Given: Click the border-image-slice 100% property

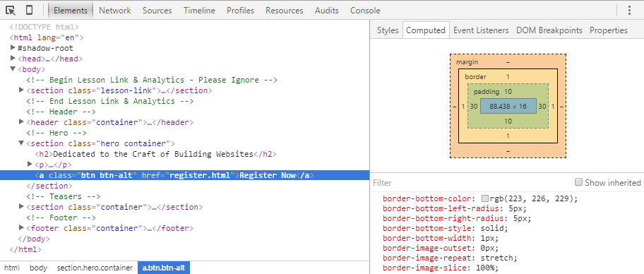Looking at the screenshot, I should tap(441, 268).
